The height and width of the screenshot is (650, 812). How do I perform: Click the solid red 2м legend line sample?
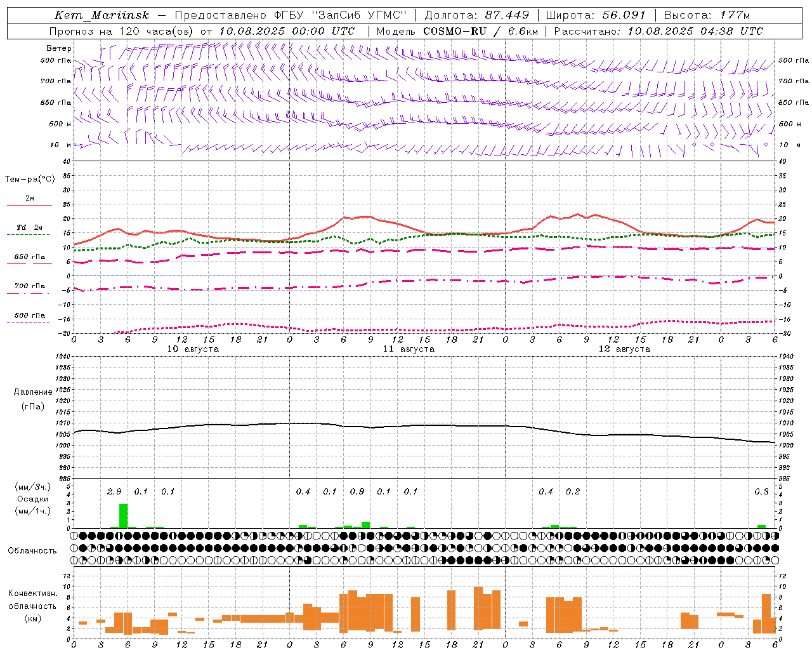tap(29, 205)
